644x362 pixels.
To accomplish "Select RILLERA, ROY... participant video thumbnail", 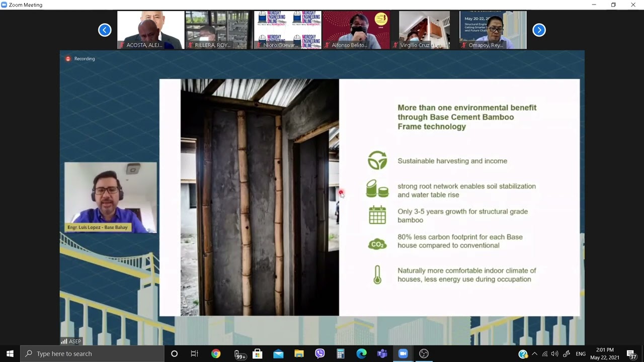I will click(219, 30).
